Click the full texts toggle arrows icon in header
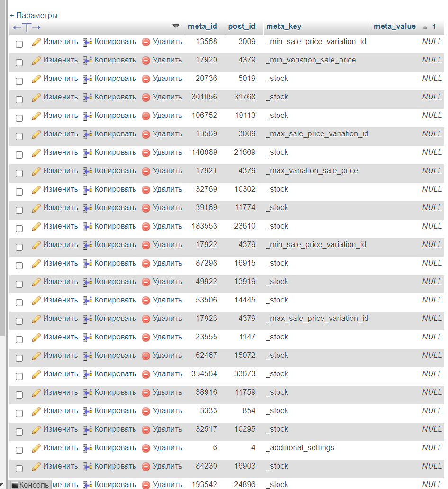Viewport: 448px width, 489px height. 27,27
